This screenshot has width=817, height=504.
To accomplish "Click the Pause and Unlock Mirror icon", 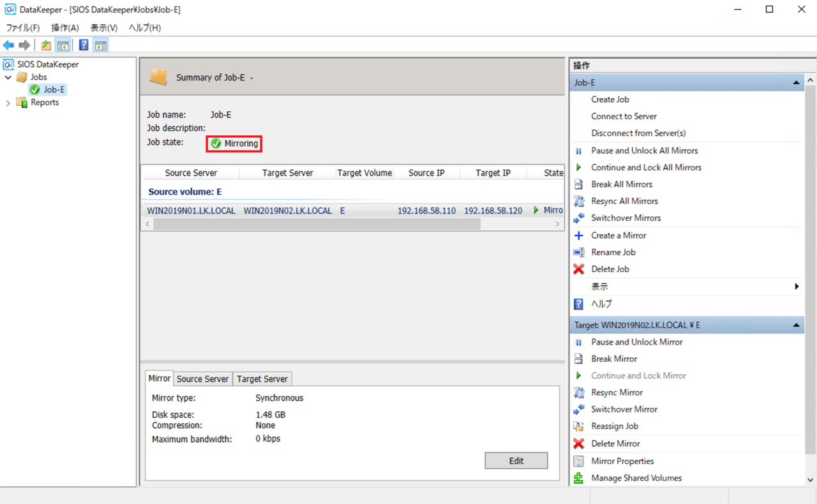I will point(578,343).
